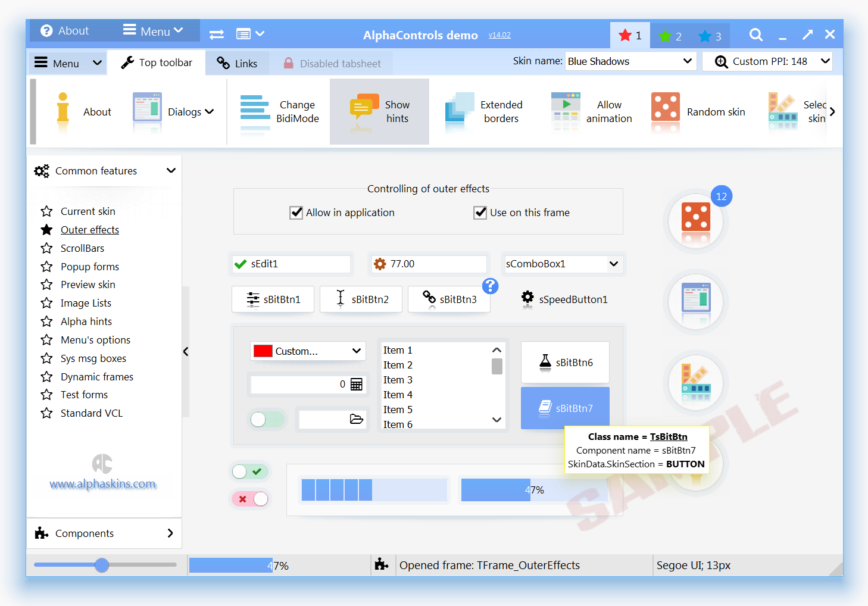Image resolution: width=868 pixels, height=606 pixels.
Task: Click the round skin palette button
Action: 696,382
